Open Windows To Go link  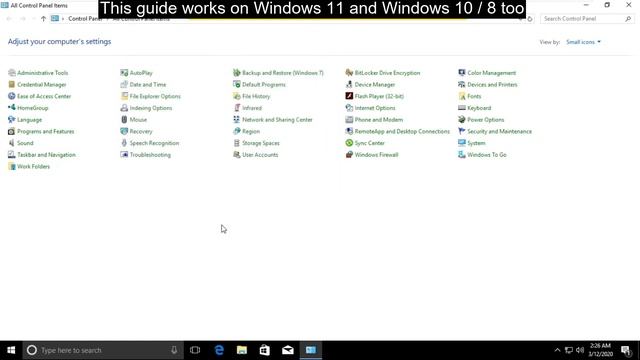[x=487, y=155]
